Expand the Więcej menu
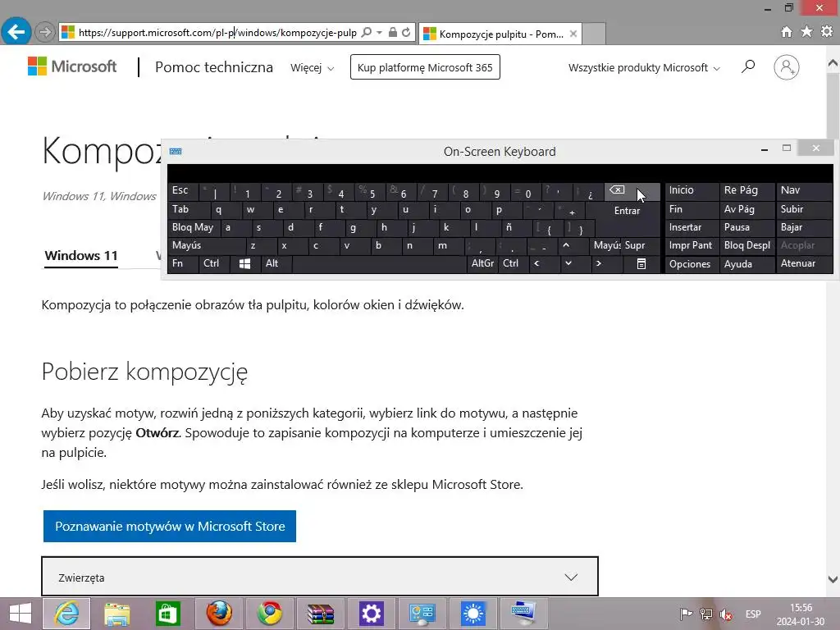The height and width of the screenshot is (630, 840). [312, 67]
